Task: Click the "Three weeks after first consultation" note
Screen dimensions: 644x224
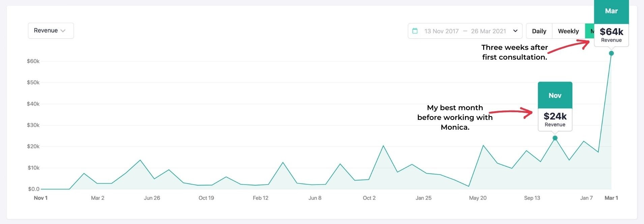Action: [x=515, y=52]
